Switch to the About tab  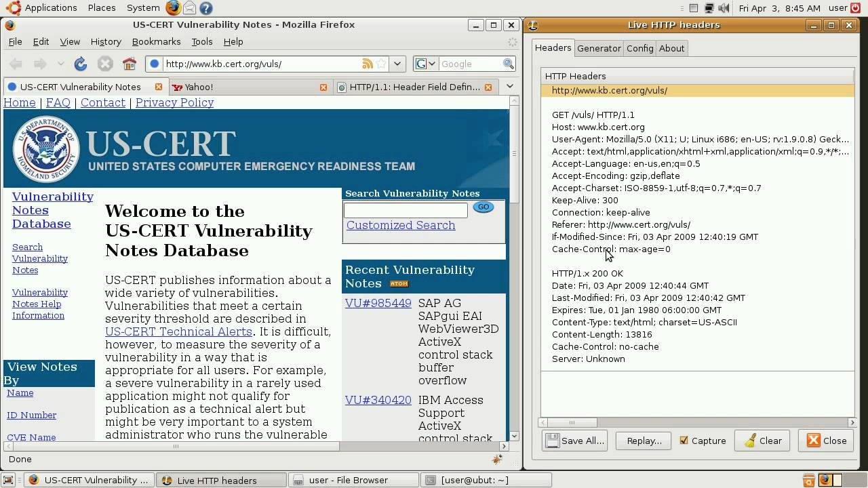coord(671,48)
